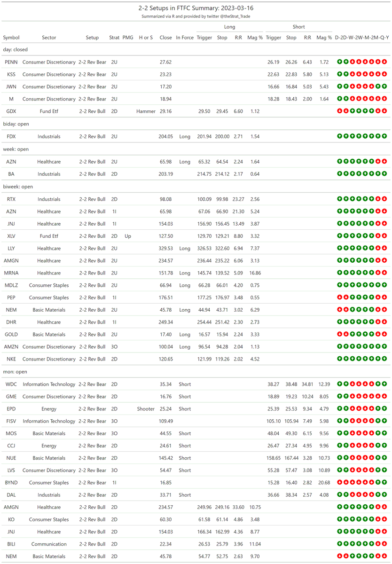Click the Strat column header

click(114, 38)
